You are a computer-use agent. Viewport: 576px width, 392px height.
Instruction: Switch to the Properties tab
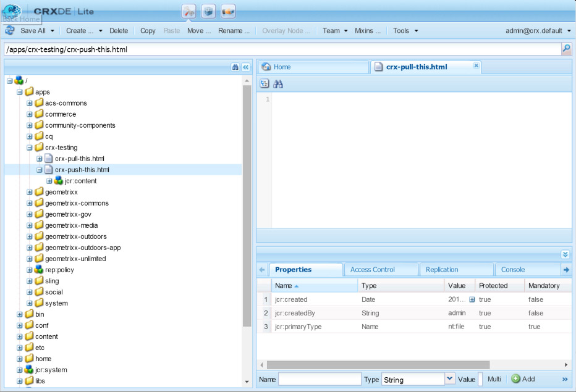pos(306,269)
